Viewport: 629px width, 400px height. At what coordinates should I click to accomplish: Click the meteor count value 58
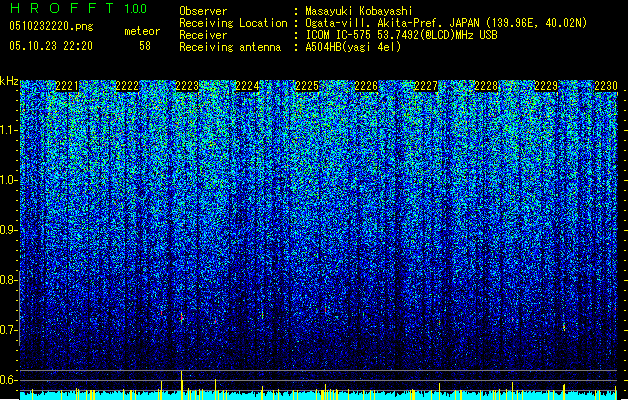[x=145, y=45]
